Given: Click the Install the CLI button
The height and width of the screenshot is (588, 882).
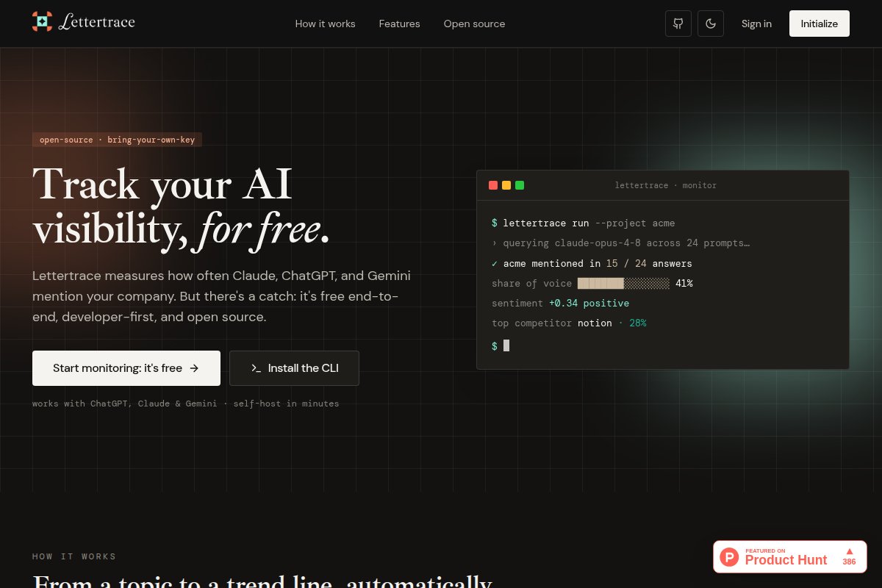Looking at the screenshot, I should coord(294,368).
